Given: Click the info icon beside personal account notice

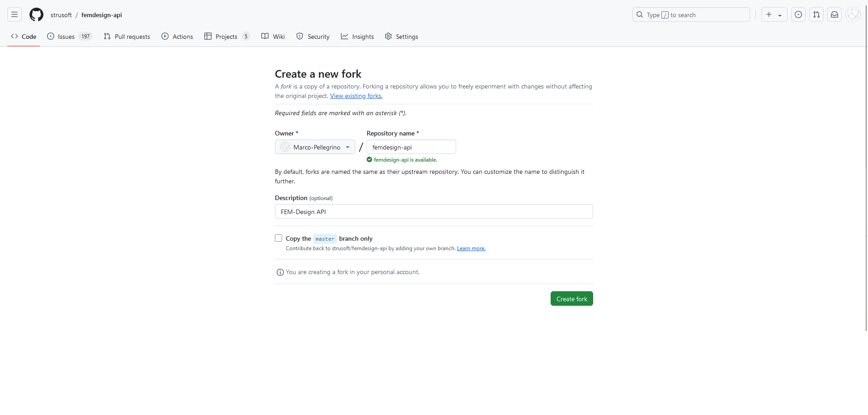Looking at the screenshot, I should click(x=280, y=272).
